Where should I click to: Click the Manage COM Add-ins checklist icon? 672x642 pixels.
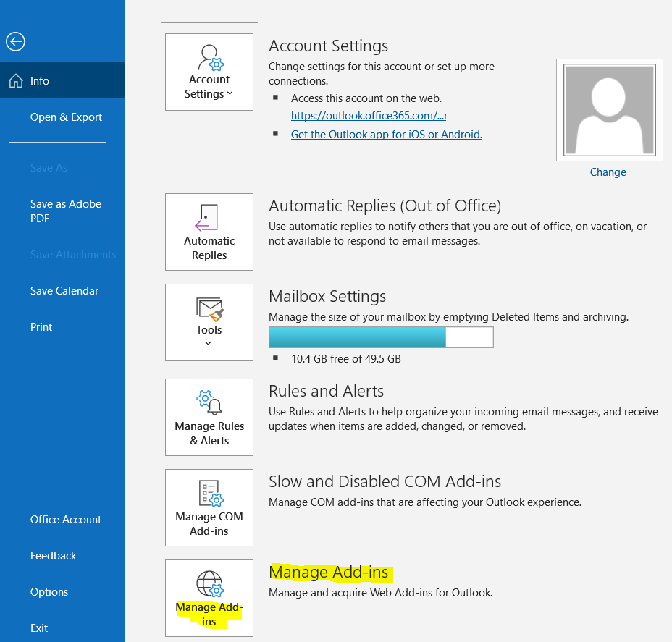pos(211,493)
